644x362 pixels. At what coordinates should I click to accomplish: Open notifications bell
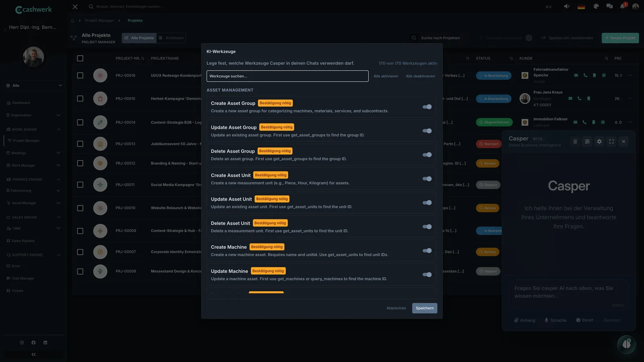[x=622, y=6]
